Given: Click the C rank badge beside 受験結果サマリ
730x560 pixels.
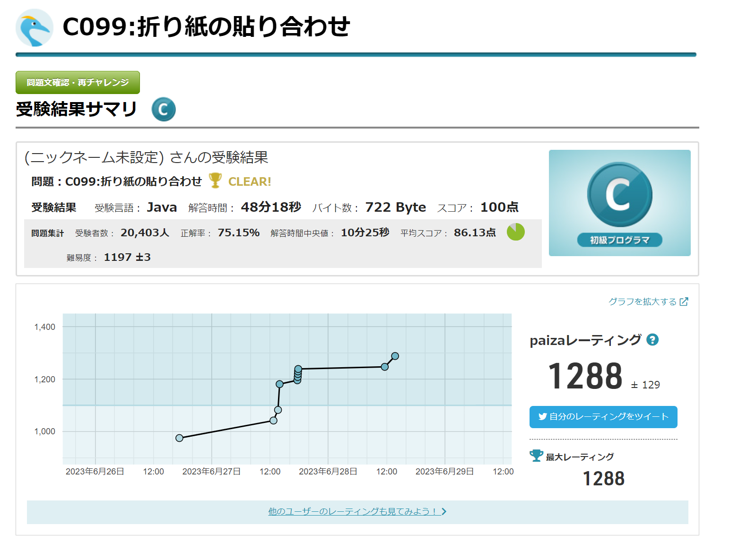Looking at the screenshot, I should pos(164,110).
